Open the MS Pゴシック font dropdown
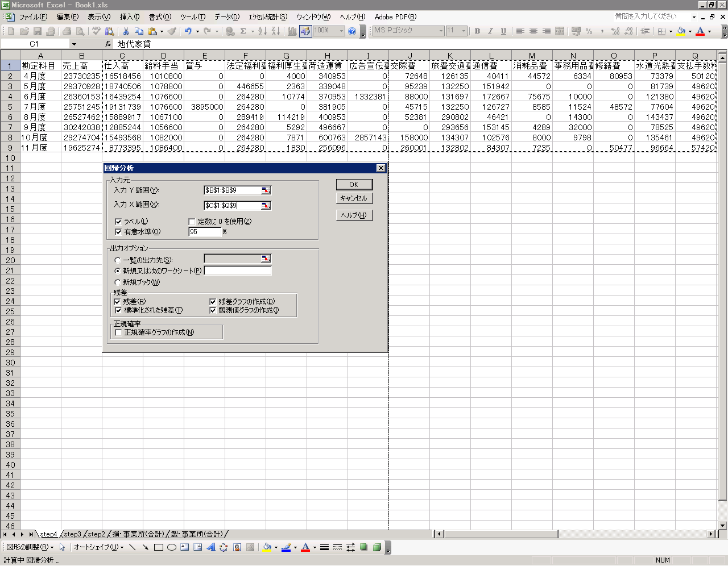The image size is (728, 566). coord(441,31)
